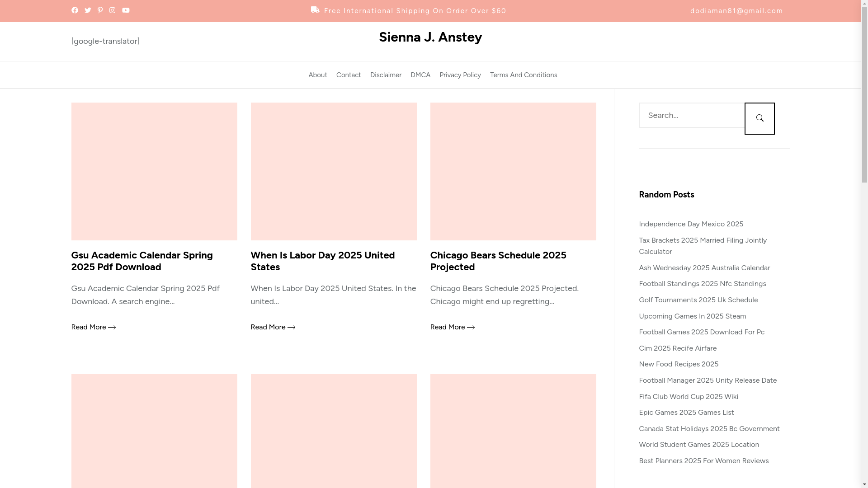Open When Is Labor Day 2025 post title
Screen dimensions: 868x488
click(322, 261)
